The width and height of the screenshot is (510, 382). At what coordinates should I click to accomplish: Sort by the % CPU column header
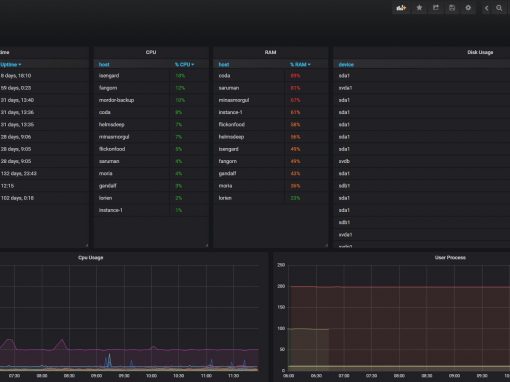tap(184, 64)
